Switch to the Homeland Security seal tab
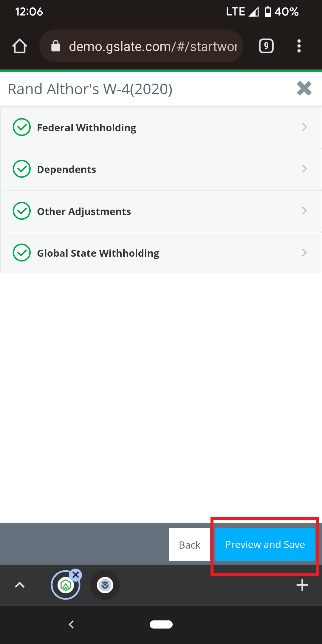 click(x=105, y=585)
